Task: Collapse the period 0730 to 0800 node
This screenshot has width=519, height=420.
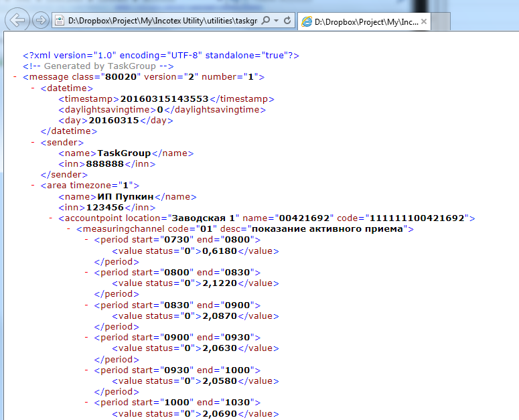Action: (x=86, y=239)
